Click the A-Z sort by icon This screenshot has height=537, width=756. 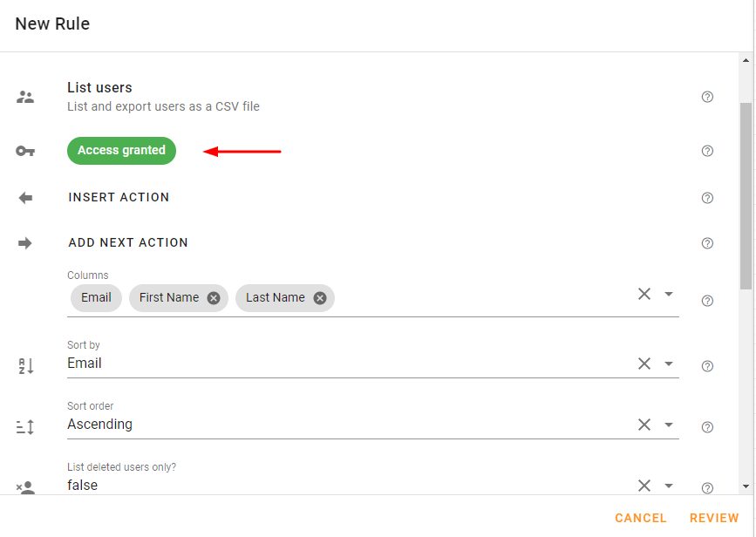pyautogui.click(x=25, y=366)
